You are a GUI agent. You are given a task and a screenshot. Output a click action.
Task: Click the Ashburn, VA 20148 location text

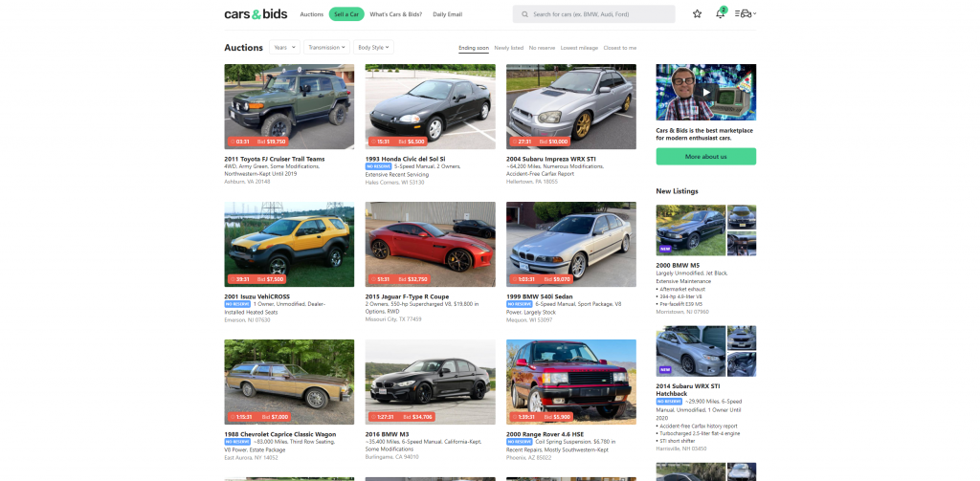point(246,182)
